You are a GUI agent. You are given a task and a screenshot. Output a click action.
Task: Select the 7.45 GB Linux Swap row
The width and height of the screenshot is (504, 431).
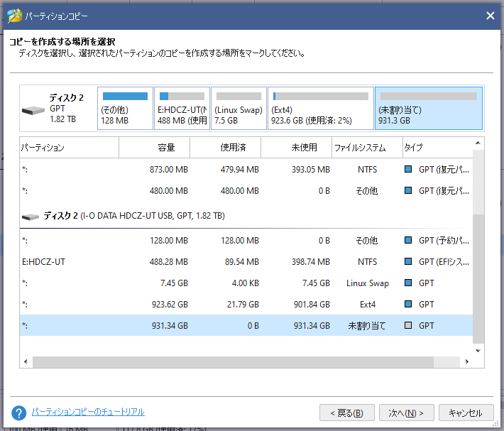coord(246,283)
